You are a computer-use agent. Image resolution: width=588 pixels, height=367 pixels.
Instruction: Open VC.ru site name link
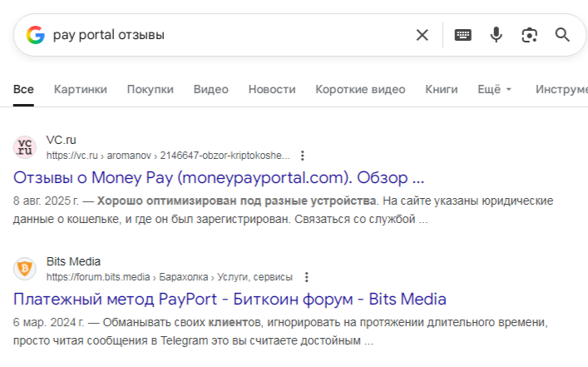point(61,140)
